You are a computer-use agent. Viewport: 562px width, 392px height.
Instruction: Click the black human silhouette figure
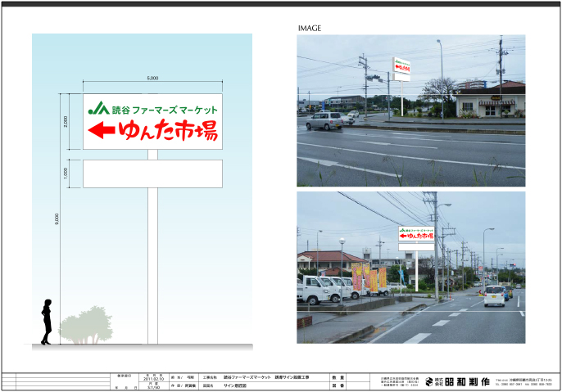(47, 322)
